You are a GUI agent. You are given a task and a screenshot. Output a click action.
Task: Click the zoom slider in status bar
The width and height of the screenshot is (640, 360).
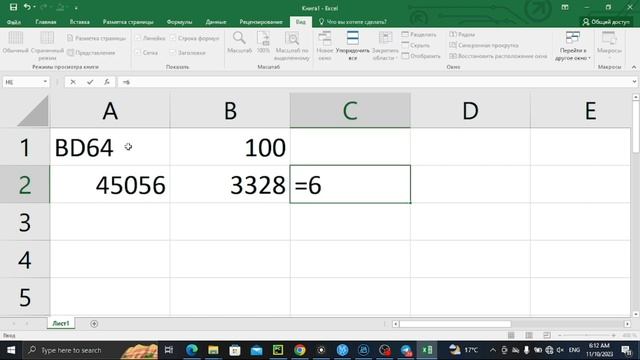coord(587,335)
